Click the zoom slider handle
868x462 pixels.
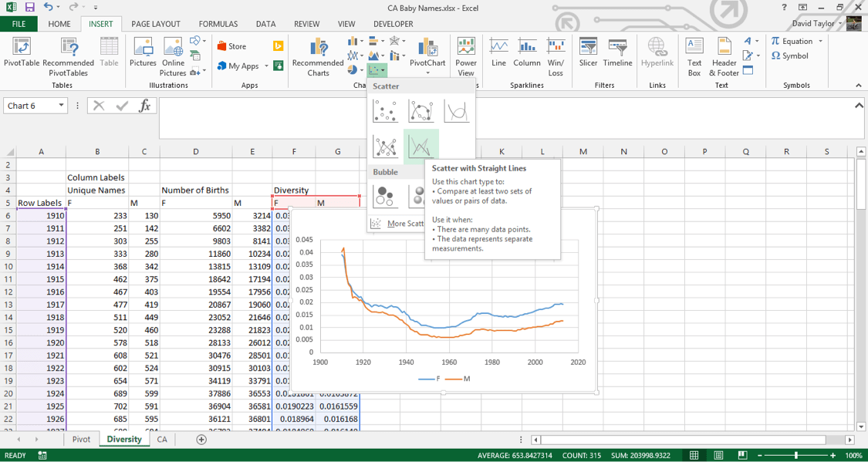795,455
